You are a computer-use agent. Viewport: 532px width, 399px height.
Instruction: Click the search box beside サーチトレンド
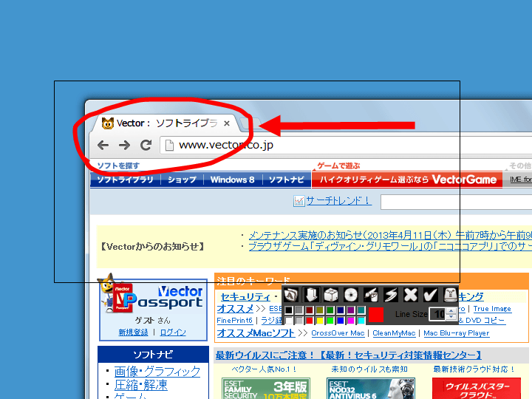pyautogui.click(x=457, y=202)
